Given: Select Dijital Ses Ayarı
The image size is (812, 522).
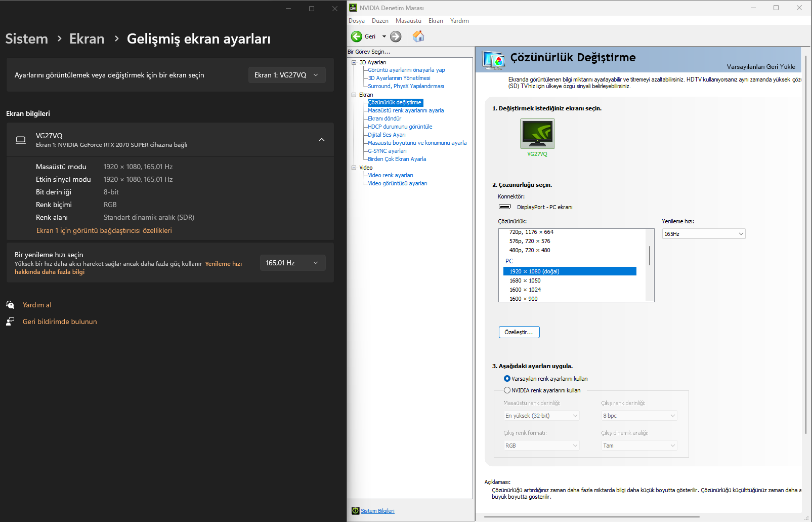Looking at the screenshot, I should 387,135.
